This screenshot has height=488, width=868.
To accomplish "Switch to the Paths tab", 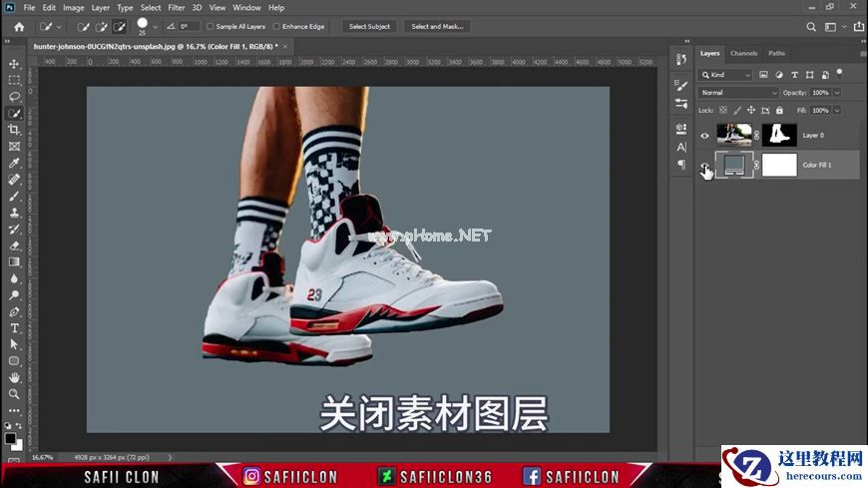I will pos(776,53).
